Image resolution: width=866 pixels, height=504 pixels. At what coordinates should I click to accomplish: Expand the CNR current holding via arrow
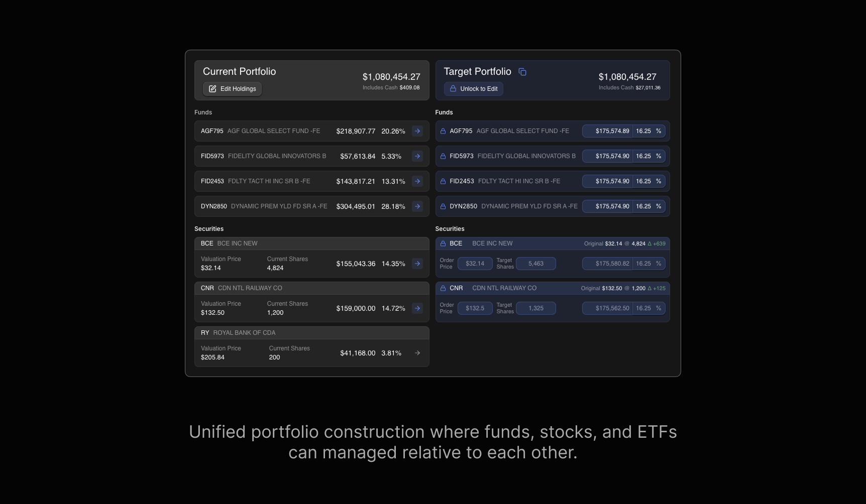click(x=417, y=308)
